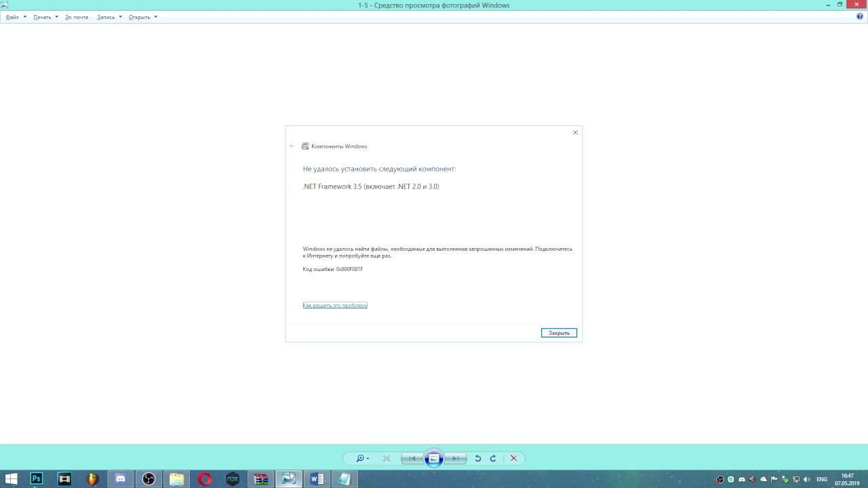This screenshot has height=488, width=868.
Task: Open the Action Center flag icon
Action: click(x=774, y=479)
